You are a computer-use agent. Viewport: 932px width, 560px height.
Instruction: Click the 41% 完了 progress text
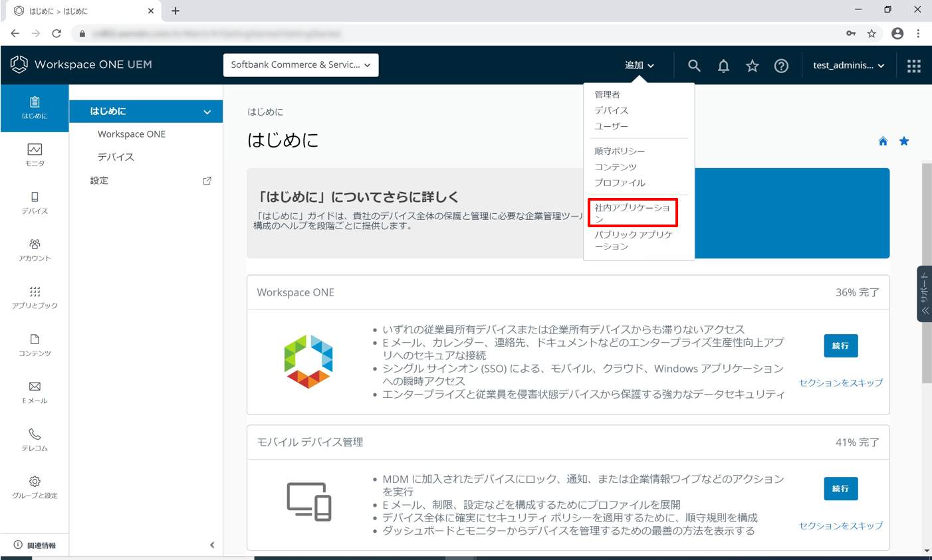(857, 442)
